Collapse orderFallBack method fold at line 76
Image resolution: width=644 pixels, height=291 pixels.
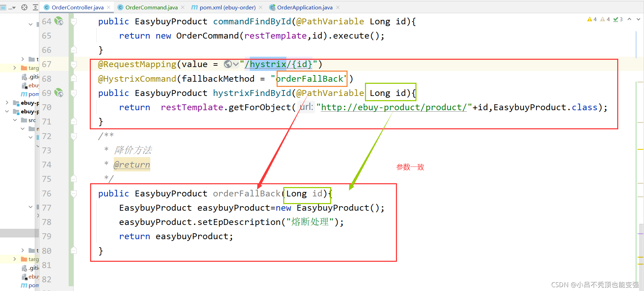[74, 194]
